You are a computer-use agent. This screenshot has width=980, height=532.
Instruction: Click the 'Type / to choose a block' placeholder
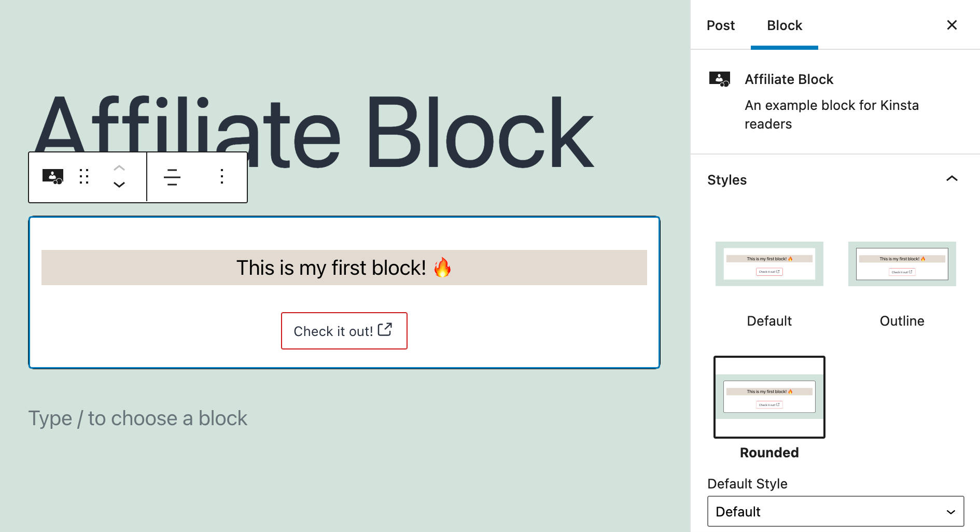tap(137, 418)
